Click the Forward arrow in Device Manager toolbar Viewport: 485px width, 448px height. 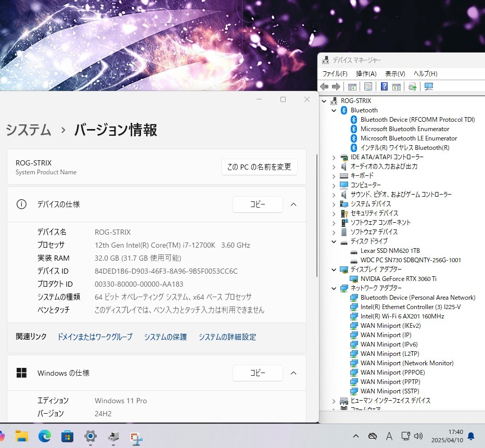point(336,86)
